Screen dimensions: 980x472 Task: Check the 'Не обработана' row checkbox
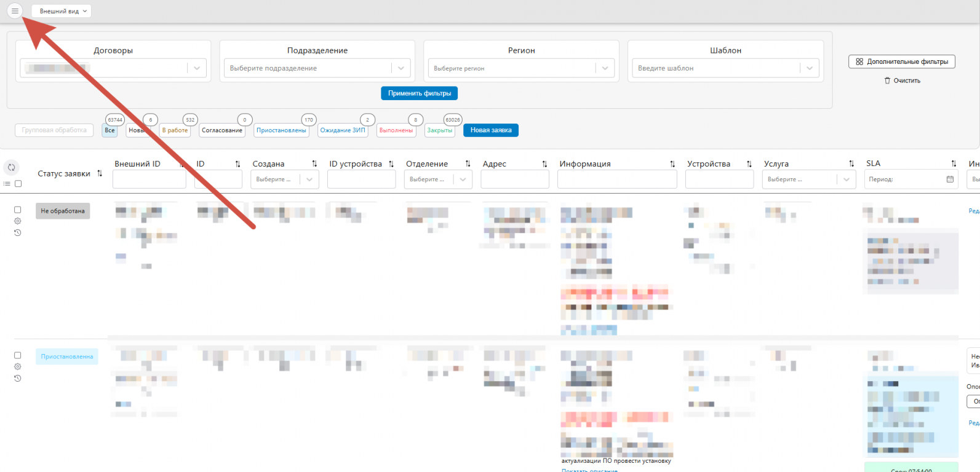click(18, 210)
